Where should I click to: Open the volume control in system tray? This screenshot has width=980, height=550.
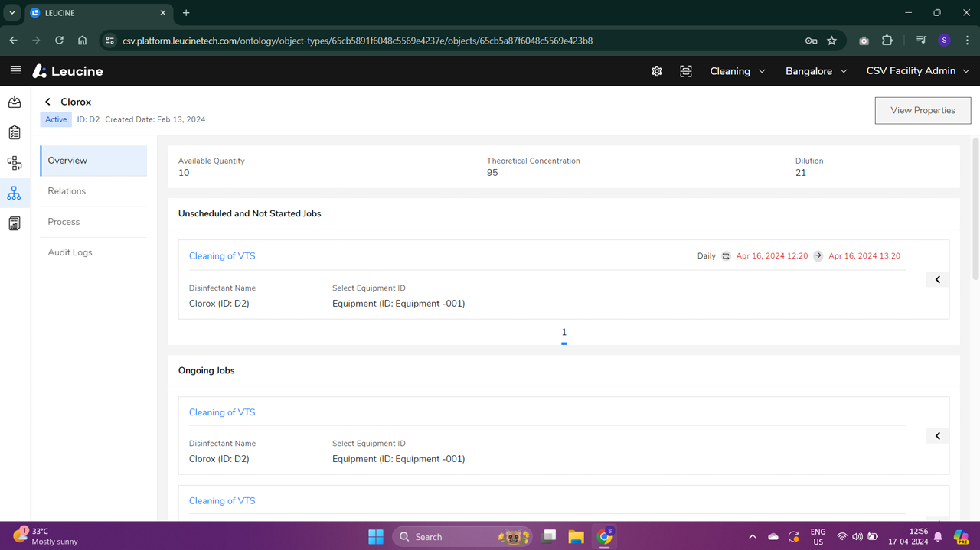pyautogui.click(x=857, y=537)
